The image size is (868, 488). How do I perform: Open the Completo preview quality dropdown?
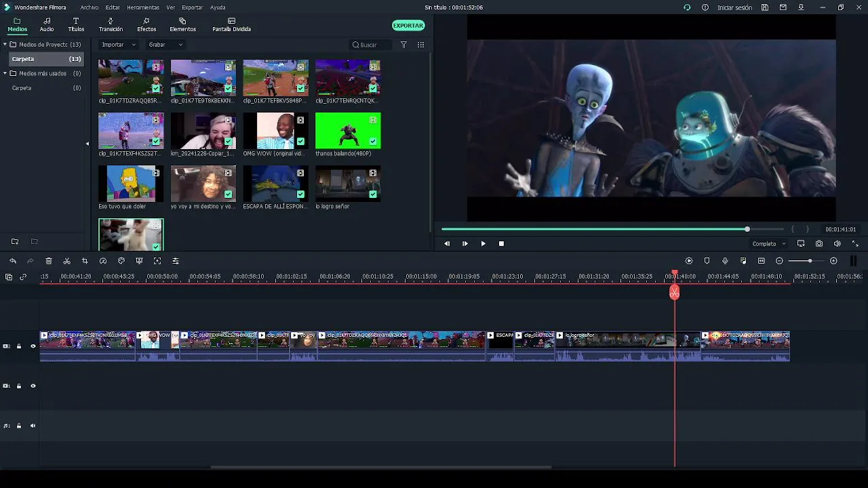769,244
